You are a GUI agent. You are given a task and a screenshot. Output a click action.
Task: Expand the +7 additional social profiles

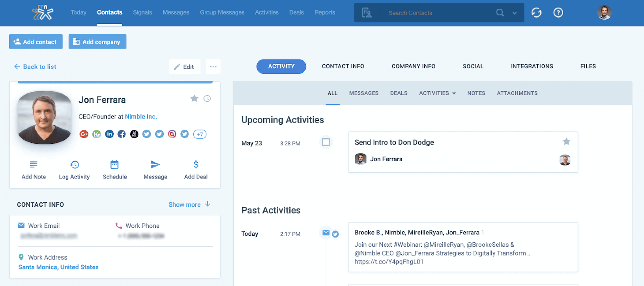pyautogui.click(x=200, y=134)
